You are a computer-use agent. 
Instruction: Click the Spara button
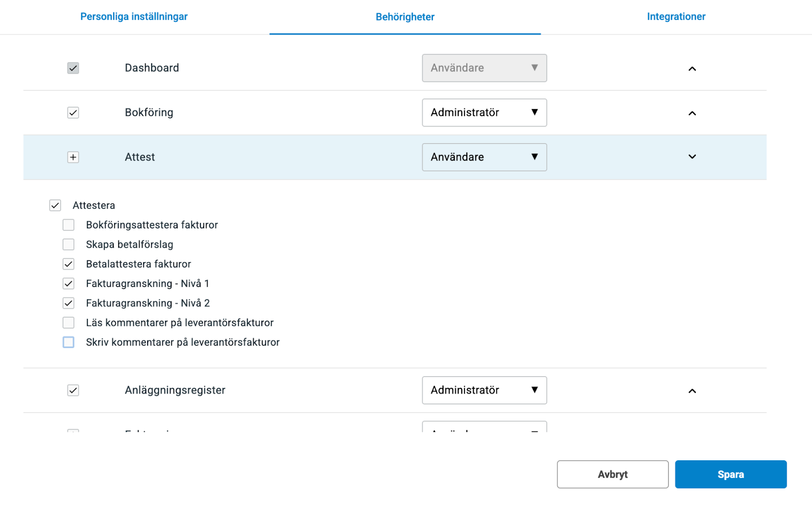(730, 474)
